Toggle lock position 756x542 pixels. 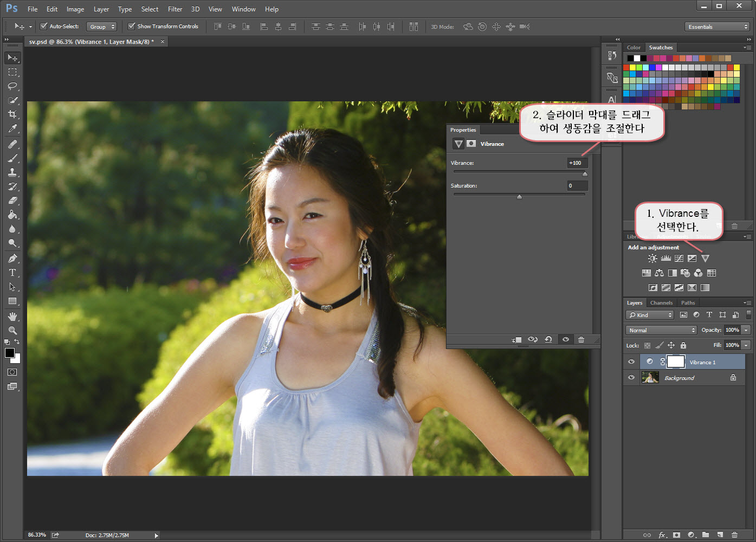(671, 345)
